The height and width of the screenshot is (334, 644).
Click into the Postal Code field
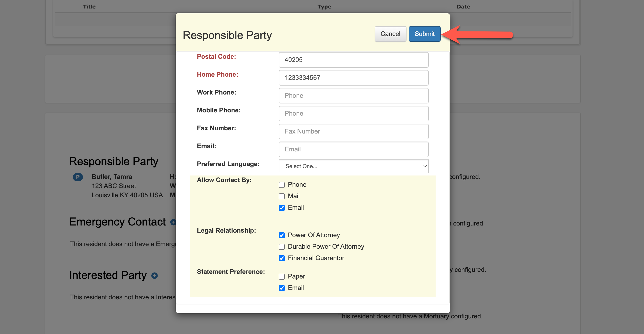(x=353, y=60)
